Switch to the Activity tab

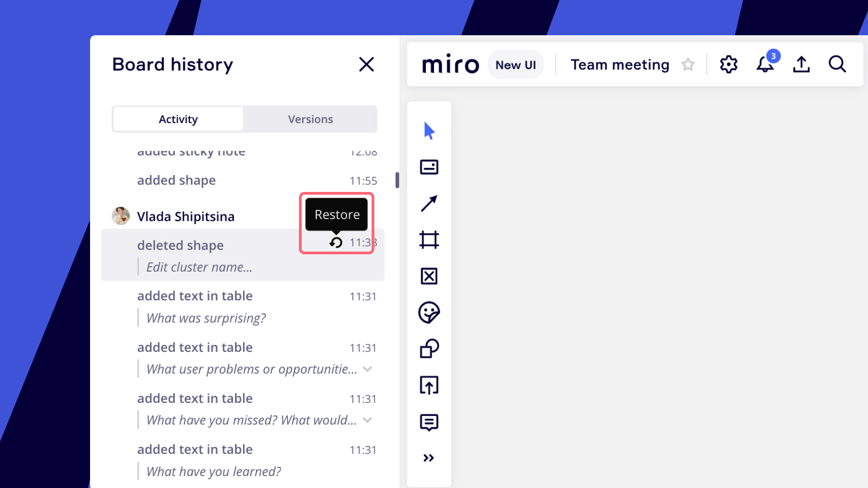click(x=178, y=119)
